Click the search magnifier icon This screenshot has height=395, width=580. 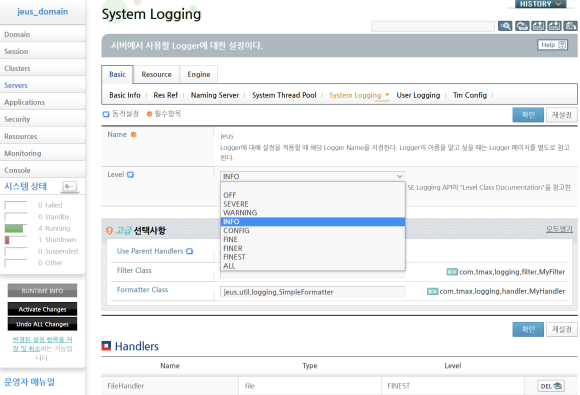coord(505,26)
